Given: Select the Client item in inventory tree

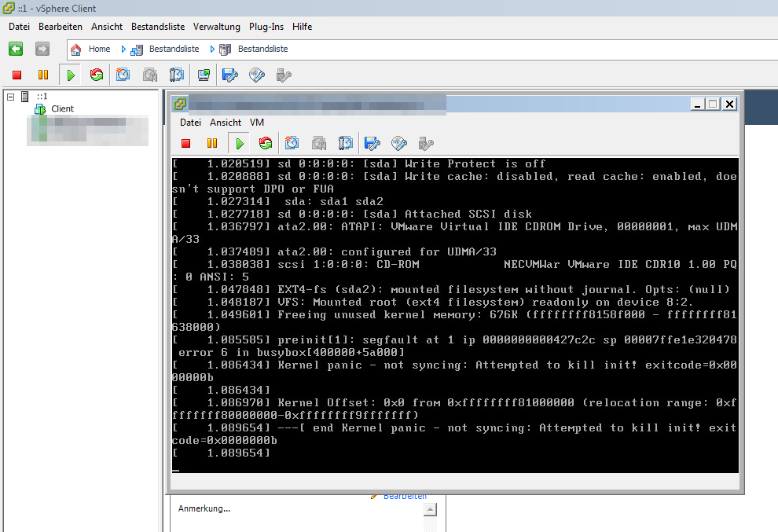Looking at the screenshot, I should pos(62,108).
